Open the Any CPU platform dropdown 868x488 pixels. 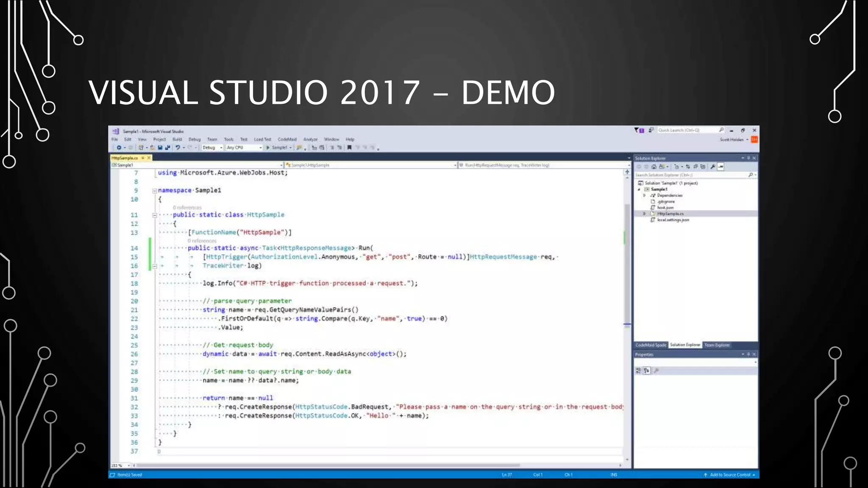[244, 147]
